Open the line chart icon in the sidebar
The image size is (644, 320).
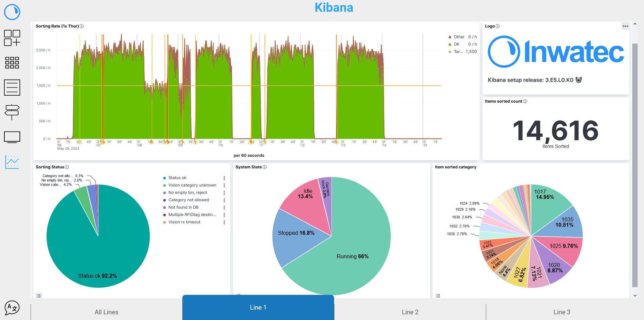[12, 162]
